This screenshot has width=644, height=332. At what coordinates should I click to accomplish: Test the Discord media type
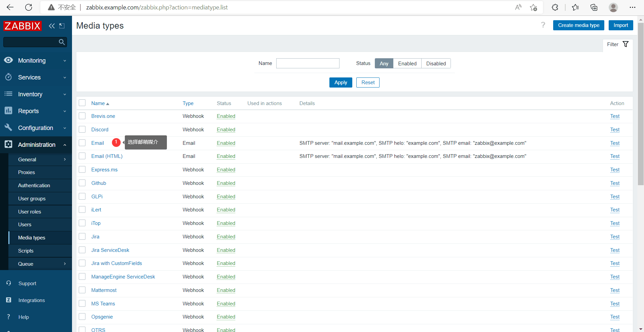click(615, 130)
